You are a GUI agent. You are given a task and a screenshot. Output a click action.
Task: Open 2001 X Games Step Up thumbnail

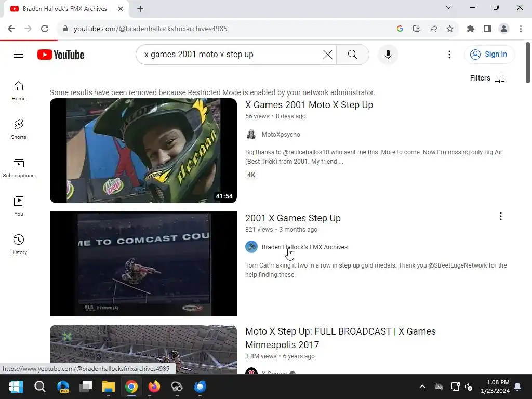(143, 264)
